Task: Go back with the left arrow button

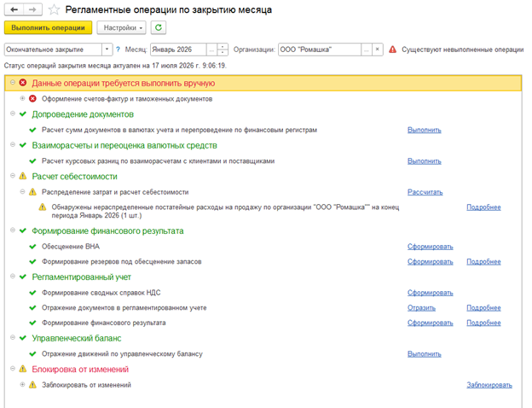Action: pyautogui.click(x=14, y=9)
